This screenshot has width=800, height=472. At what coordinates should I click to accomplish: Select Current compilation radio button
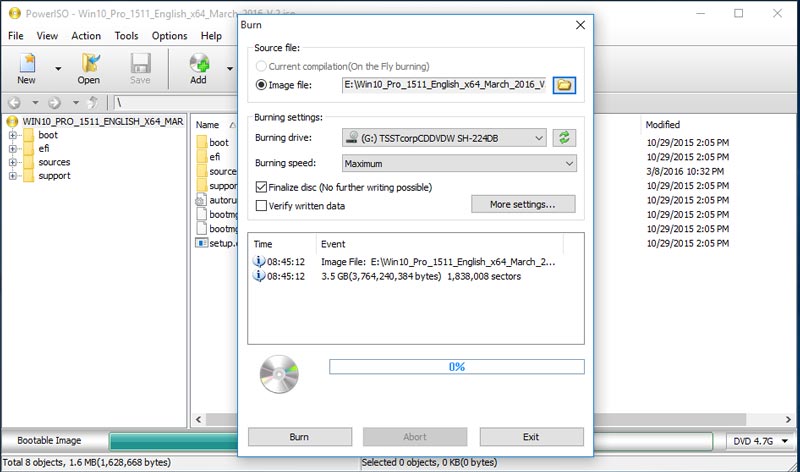tap(261, 66)
